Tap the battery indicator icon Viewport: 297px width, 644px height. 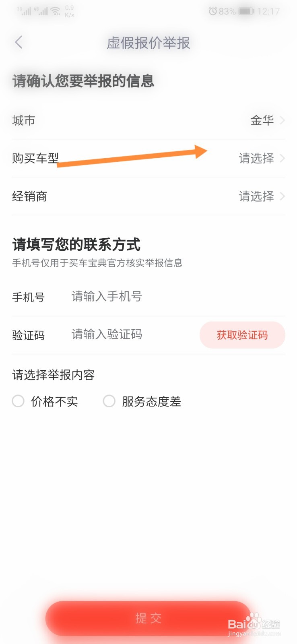(246, 11)
